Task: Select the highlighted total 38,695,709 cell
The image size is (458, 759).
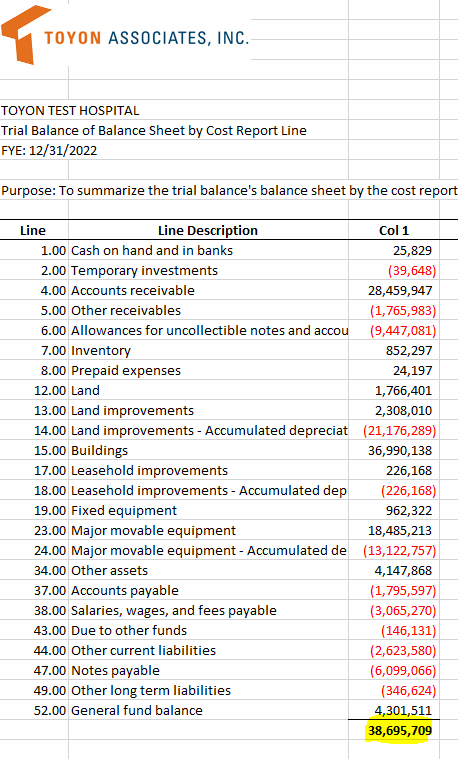Action: 394,730
